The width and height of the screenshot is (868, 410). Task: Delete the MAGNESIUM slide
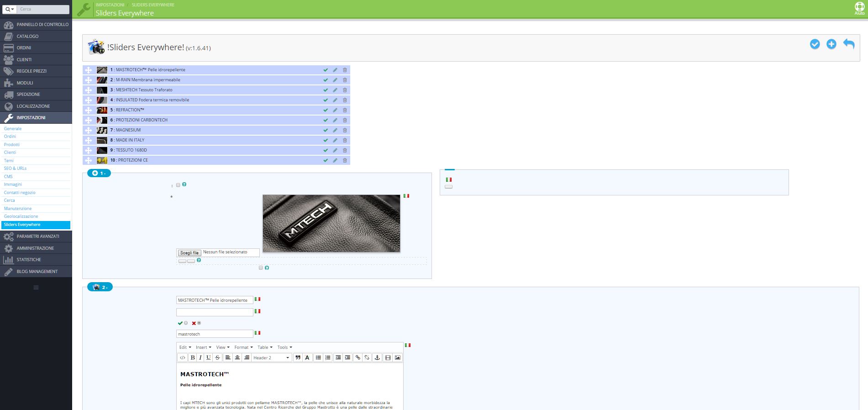345,130
